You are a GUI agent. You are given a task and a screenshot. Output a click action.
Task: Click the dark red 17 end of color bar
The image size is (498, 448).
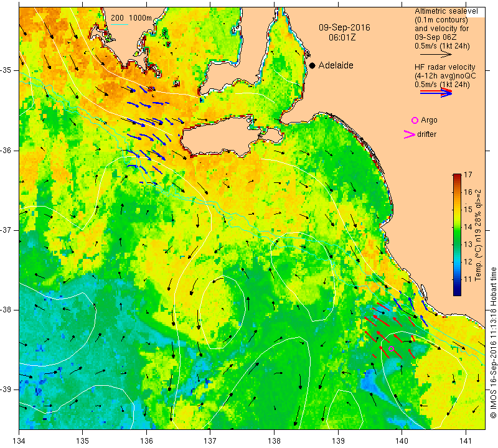click(x=457, y=175)
